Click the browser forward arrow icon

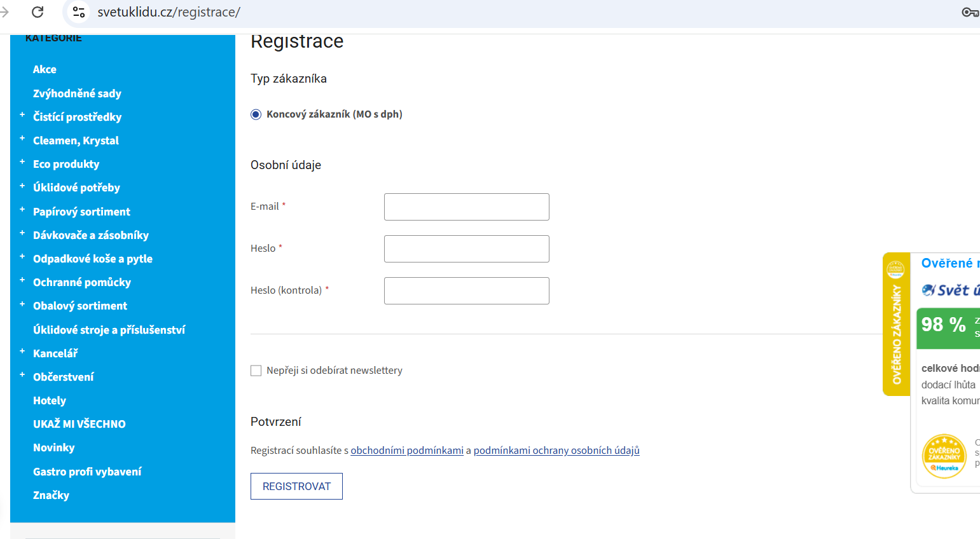(5, 12)
